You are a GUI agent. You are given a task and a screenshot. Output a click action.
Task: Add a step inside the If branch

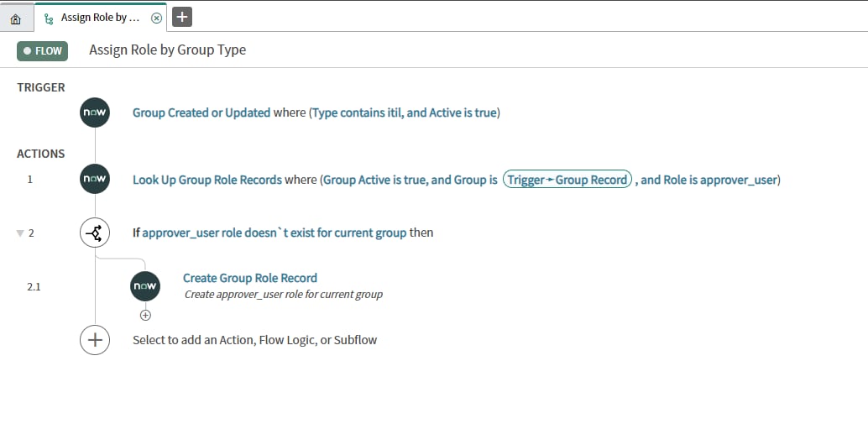(145, 316)
